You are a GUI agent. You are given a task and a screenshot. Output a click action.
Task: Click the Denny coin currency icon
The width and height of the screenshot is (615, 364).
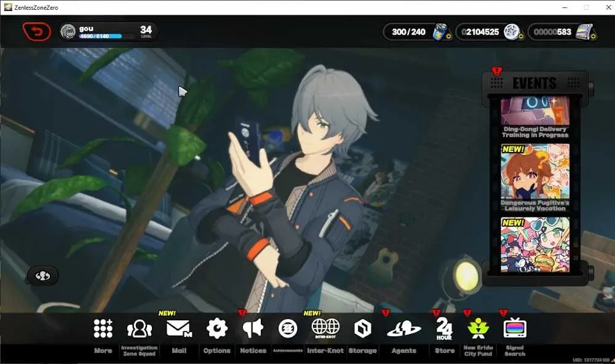[x=512, y=32]
